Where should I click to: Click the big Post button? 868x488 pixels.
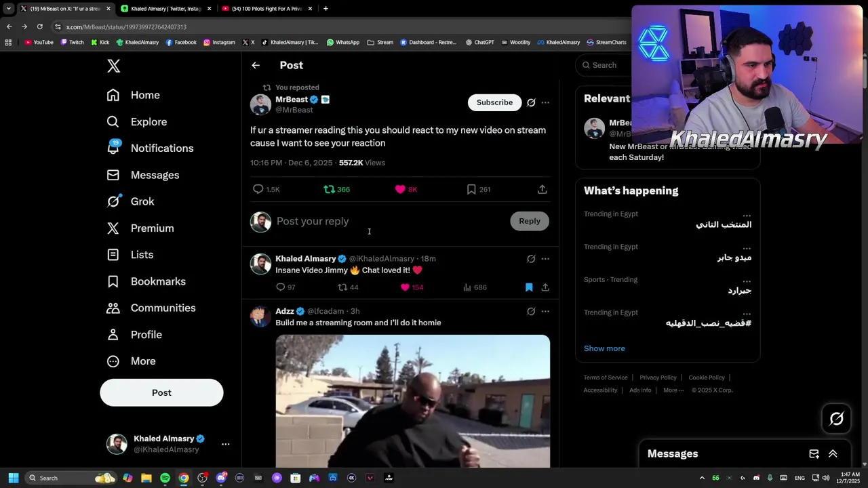tap(161, 392)
